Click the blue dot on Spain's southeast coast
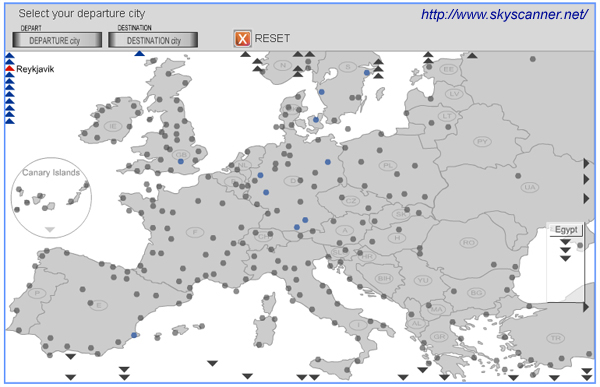This screenshot has height=387, width=600. click(x=134, y=335)
